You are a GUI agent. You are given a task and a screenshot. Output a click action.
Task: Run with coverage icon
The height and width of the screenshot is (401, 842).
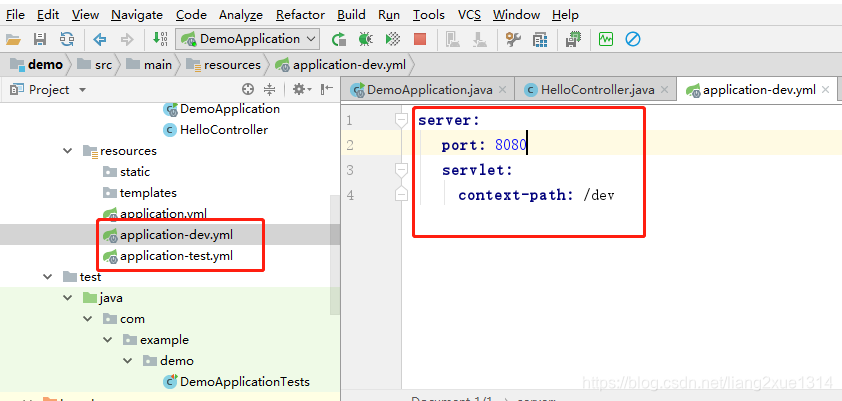(x=393, y=39)
